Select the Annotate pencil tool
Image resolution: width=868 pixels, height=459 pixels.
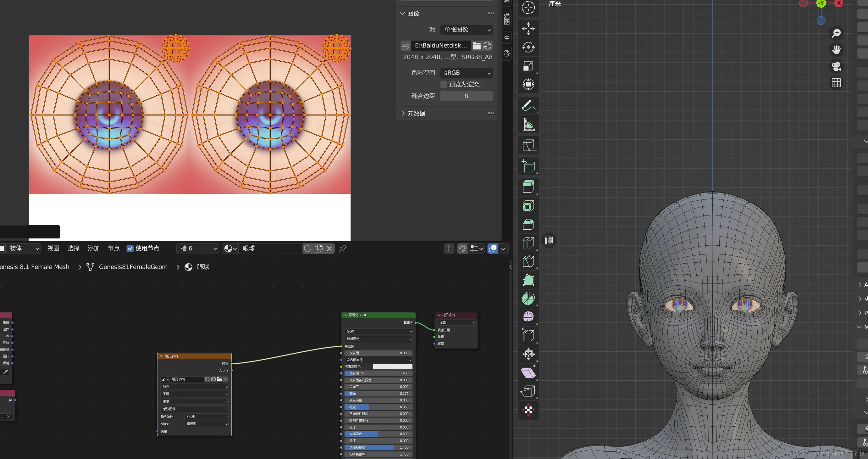(x=528, y=106)
